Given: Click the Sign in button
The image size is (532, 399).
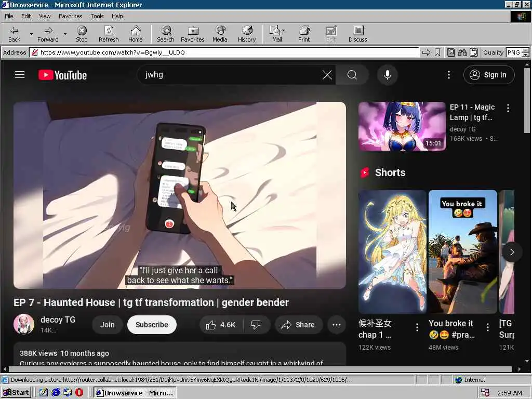Looking at the screenshot, I should pos(488,75).
